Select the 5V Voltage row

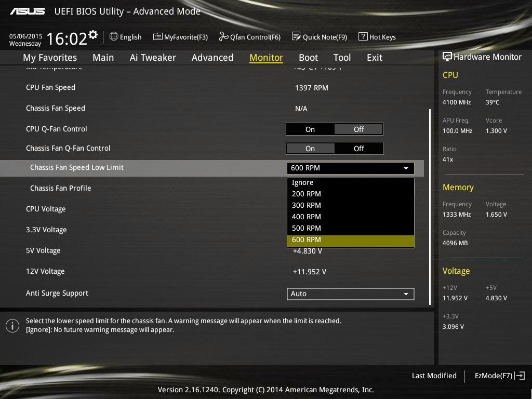coord(212,250)
